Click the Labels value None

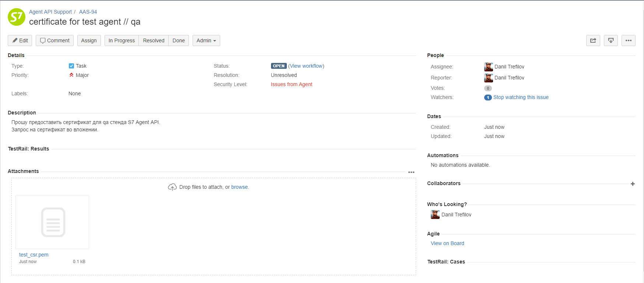pyautogui.click(x=74, y=93)
